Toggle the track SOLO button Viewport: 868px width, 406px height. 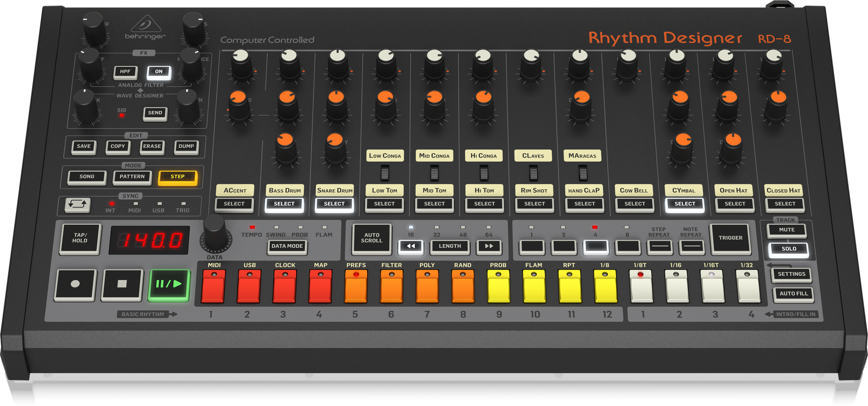[x=789, y=249]
